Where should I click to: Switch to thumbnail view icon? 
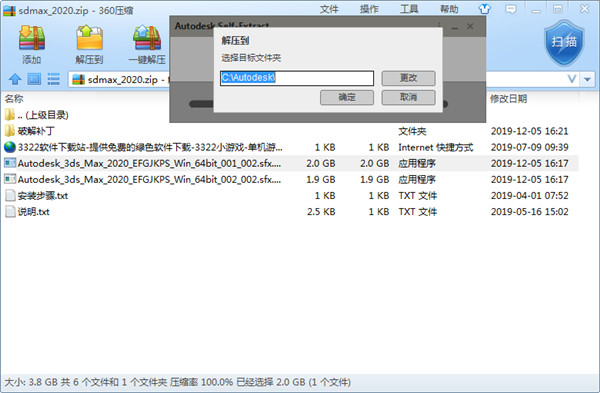click(x=34, y=79)
